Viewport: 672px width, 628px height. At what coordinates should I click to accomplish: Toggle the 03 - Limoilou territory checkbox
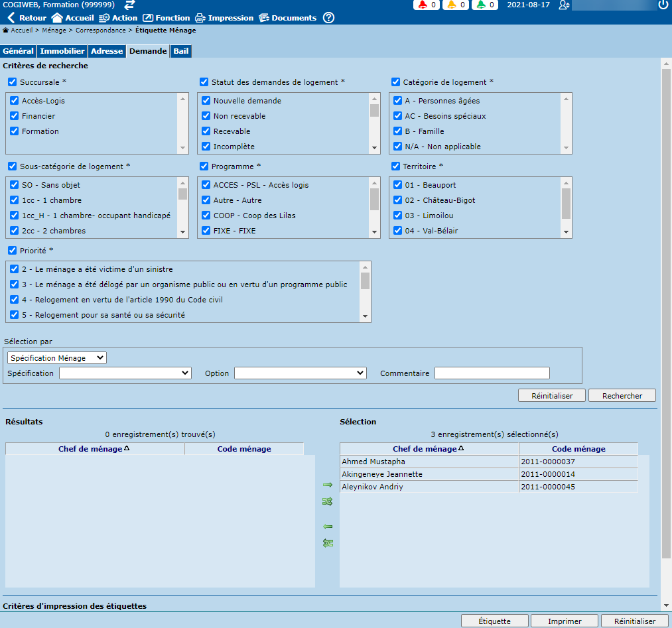(397, 216)
